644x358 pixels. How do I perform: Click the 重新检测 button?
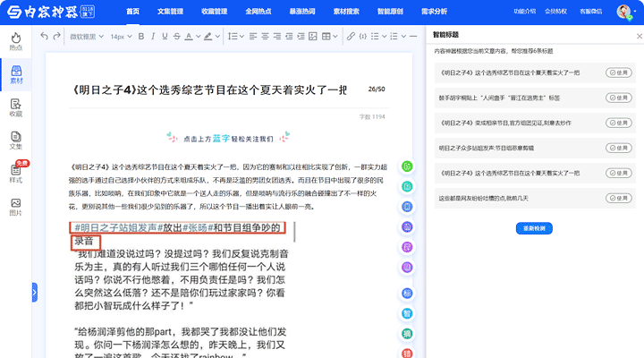point(534,228)
